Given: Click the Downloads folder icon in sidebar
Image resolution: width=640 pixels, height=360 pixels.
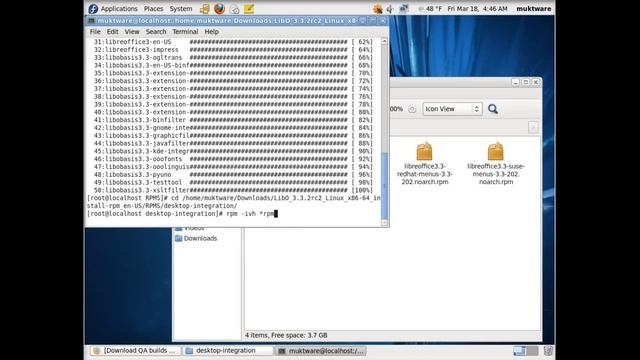Looking at the screenshot, I should pos(178,238).
